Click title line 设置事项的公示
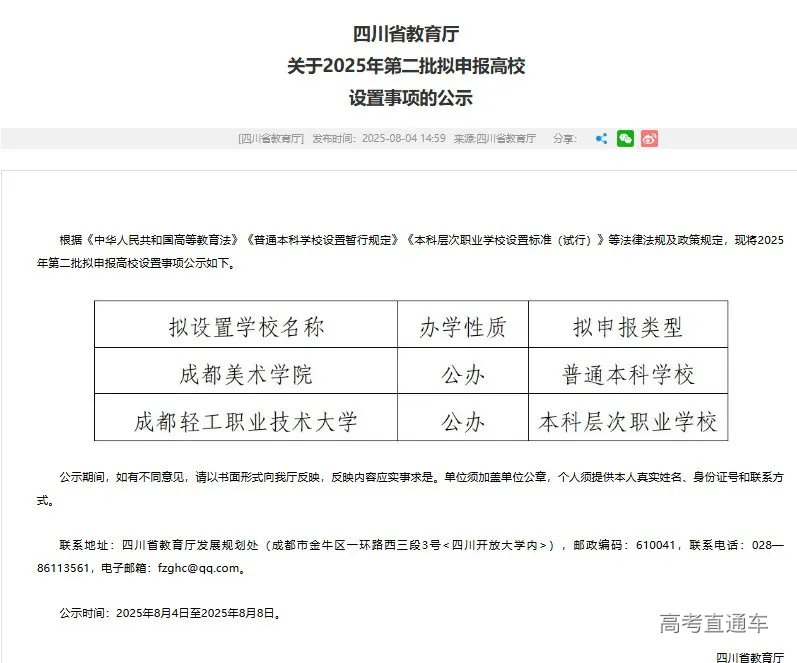Image resolution: width=797 pixels, height=663 pixels. (411, 98)
